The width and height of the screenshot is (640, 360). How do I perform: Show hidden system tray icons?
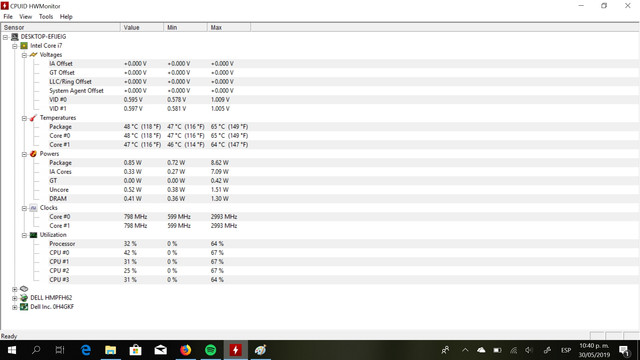[x=465, y=350]
